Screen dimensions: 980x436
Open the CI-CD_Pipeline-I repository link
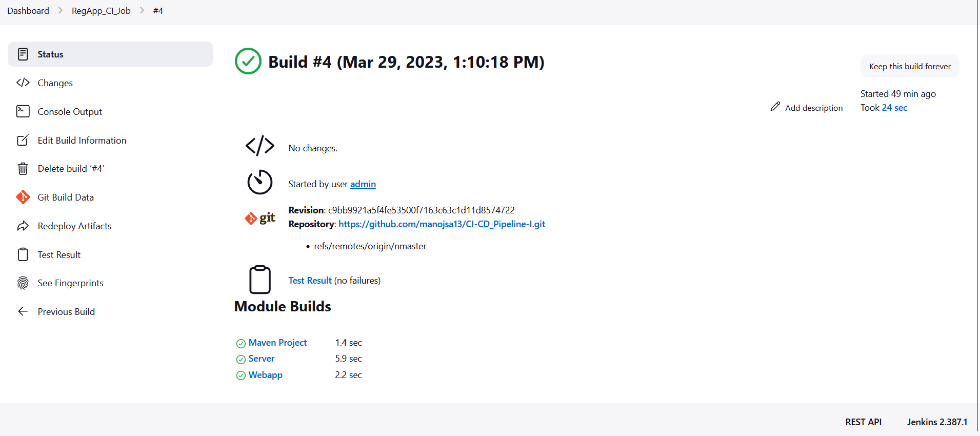pos(442,224)
